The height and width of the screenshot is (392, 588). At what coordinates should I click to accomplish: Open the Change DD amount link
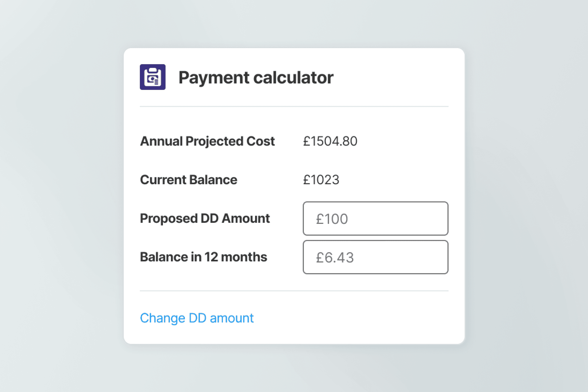tap(197, 318)
